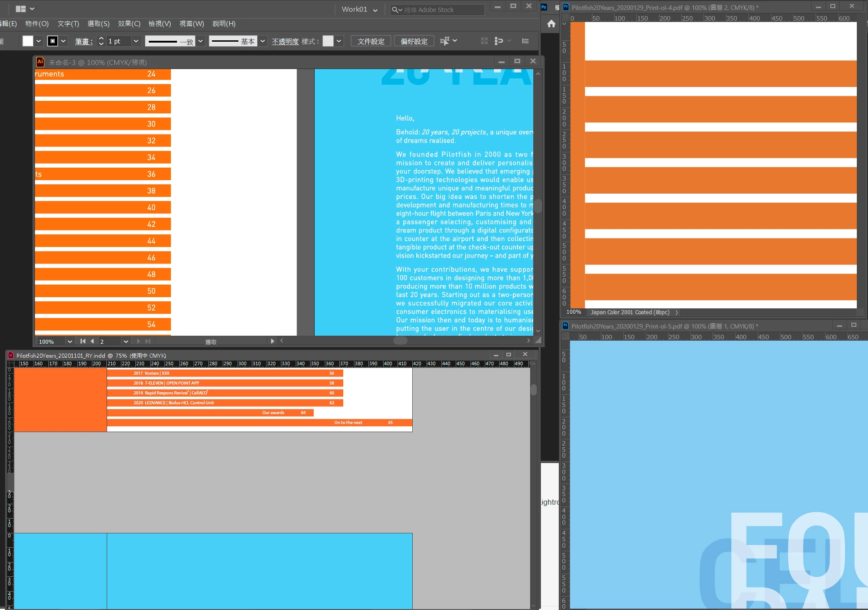Click the Photoshop home icon
868x610 pixels.
pos(551,24)
